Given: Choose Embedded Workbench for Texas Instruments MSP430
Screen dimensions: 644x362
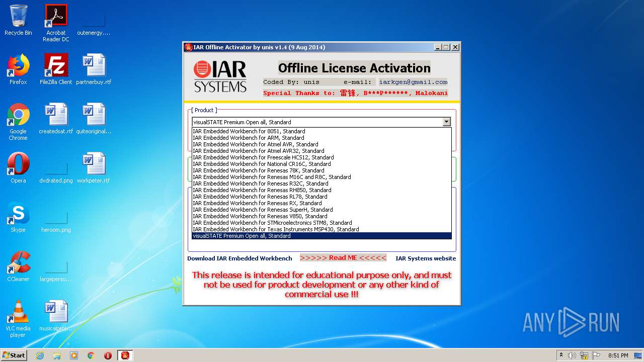Looking at the screenshot, I should (321, 229).
